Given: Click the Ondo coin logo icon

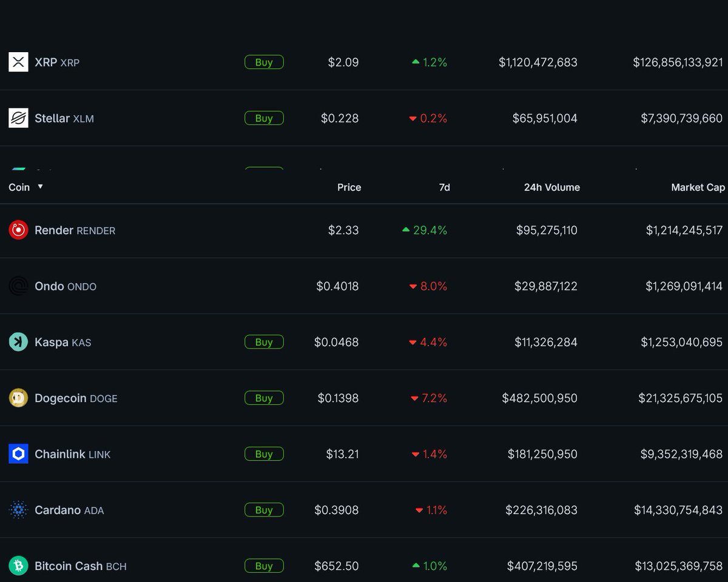Looking at the screenshot, I should coord(18,286).
